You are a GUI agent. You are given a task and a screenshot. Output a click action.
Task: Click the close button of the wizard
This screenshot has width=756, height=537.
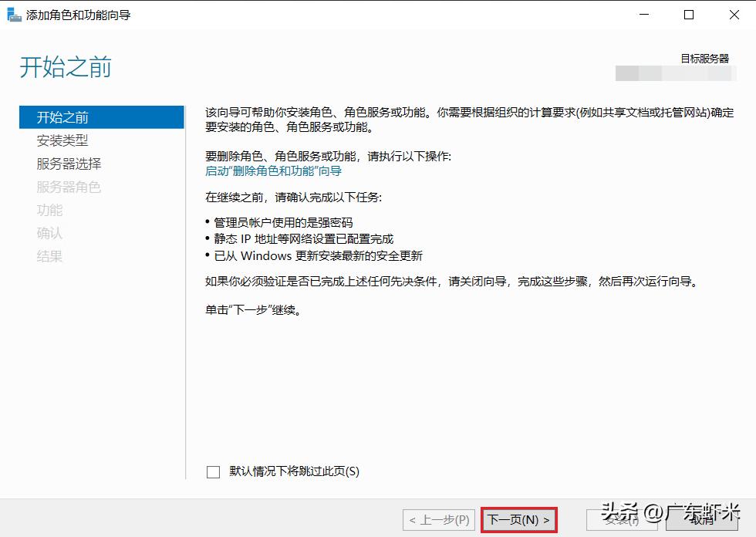[x=733, y=14]
